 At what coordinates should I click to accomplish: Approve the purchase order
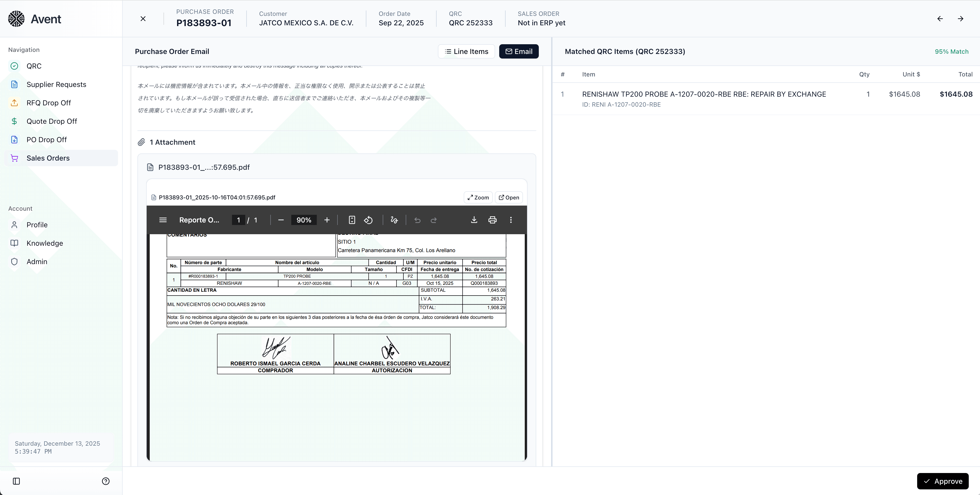pyautogui.click(x=942, y=481)
